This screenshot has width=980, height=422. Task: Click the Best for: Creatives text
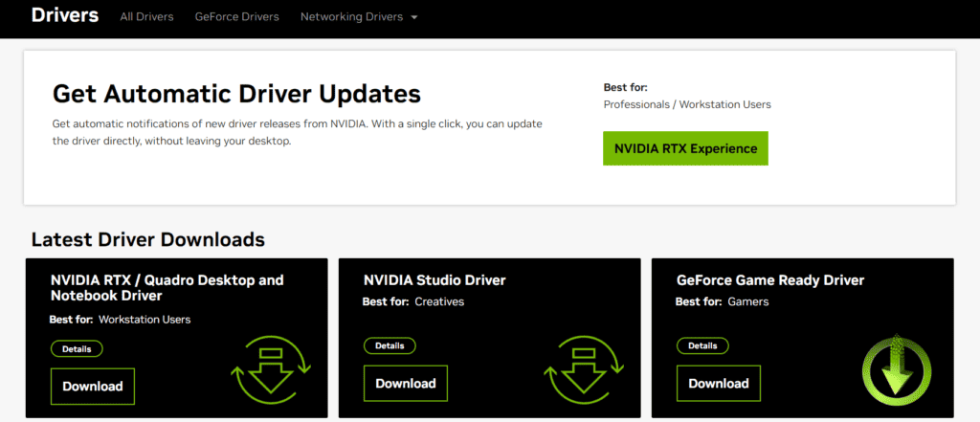(x=413, y=302)
